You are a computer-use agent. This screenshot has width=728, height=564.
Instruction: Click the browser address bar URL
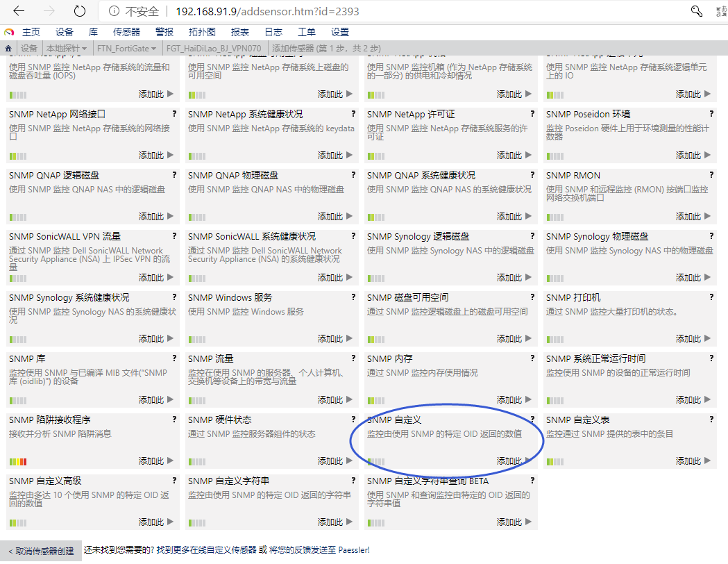266,12
